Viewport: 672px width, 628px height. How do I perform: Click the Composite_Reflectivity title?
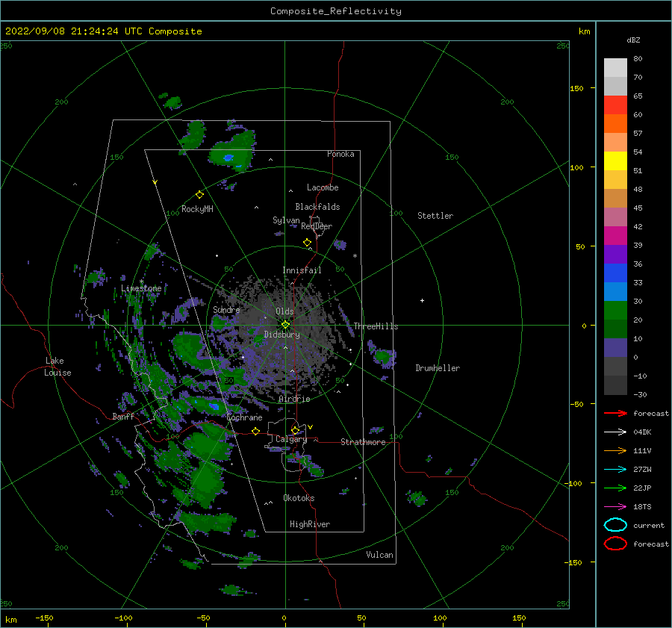(x=336, y=11)
